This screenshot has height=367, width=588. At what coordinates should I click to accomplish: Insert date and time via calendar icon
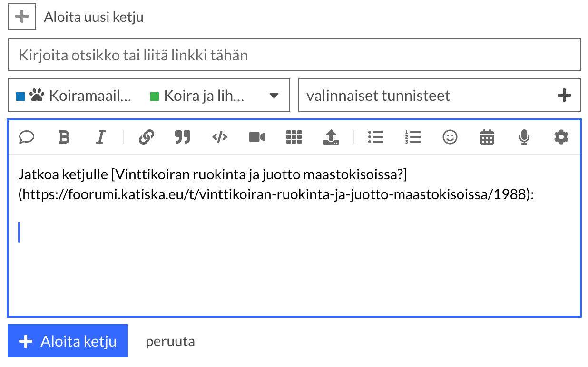pos(487,137)
